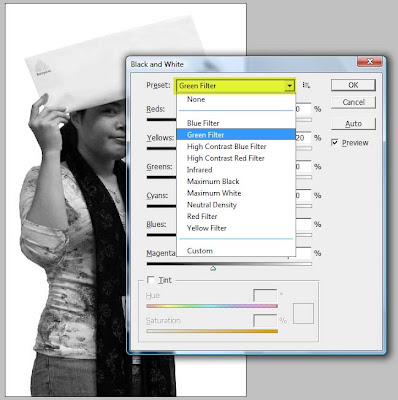Toggle the Preview checkbox
This screenshot has height=400, width=398.
coord(335,143)
